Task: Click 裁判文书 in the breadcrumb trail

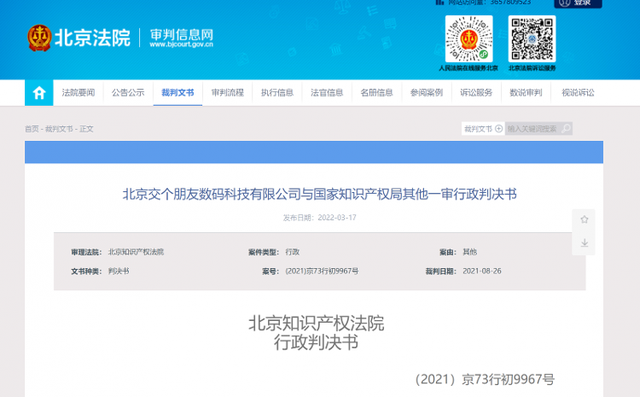Action: 59,129
